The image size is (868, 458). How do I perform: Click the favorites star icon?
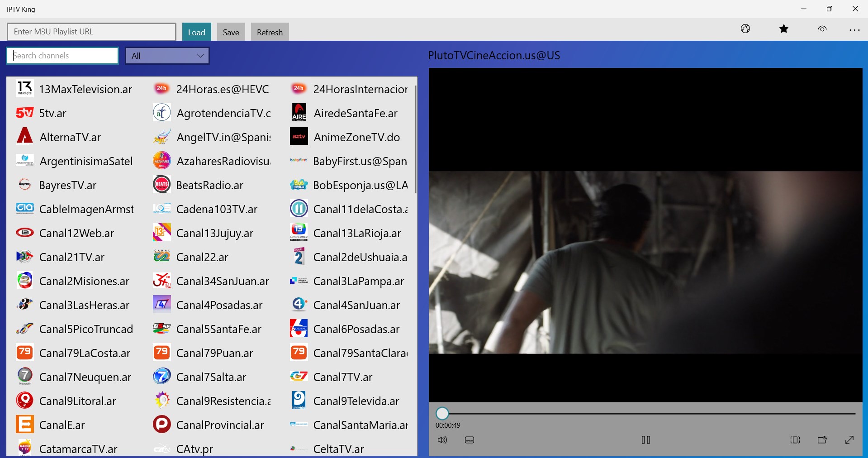coord(784,29)
